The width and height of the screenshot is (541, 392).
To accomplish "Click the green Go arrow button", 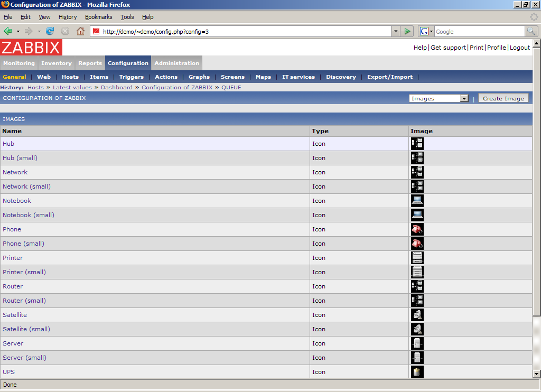I will click(x=407, y=31).
